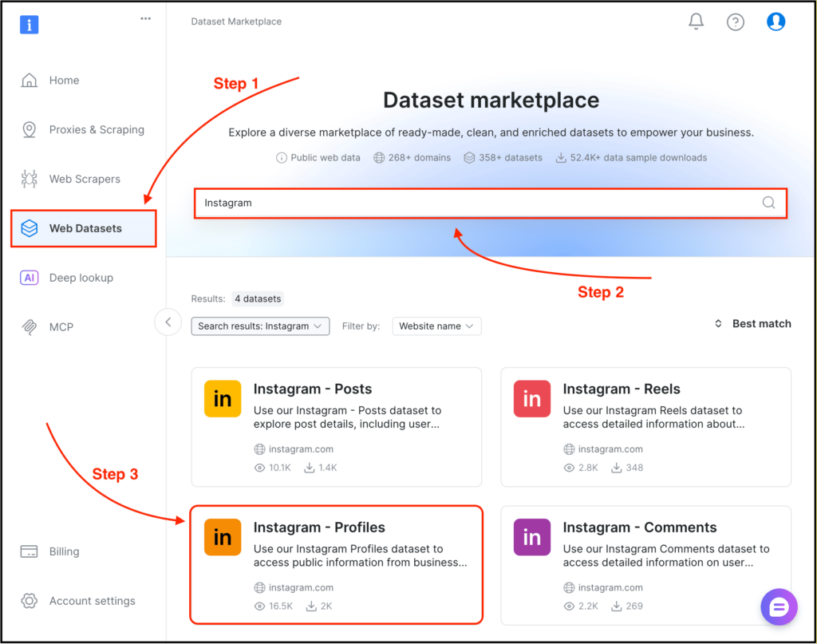The width and height of the screenshot is (817, 644).
Task: Click the Instagram Posts yellow logo
Action: [223, 398]
